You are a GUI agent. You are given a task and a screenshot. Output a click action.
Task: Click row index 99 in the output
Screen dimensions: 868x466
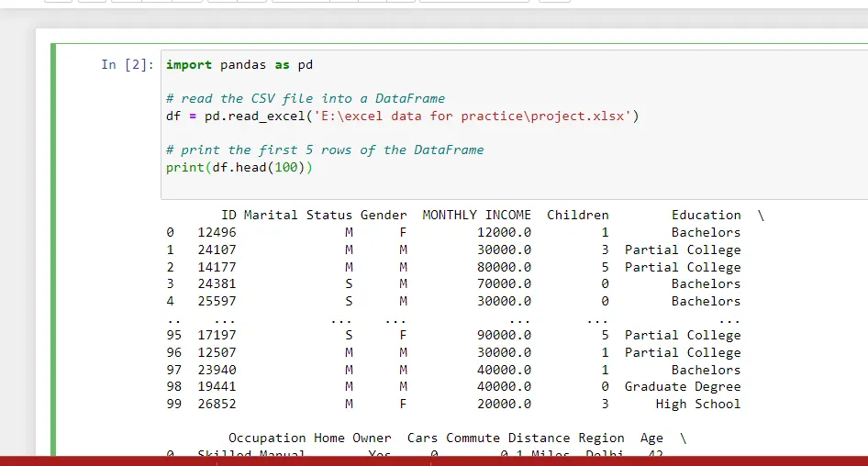173,404
